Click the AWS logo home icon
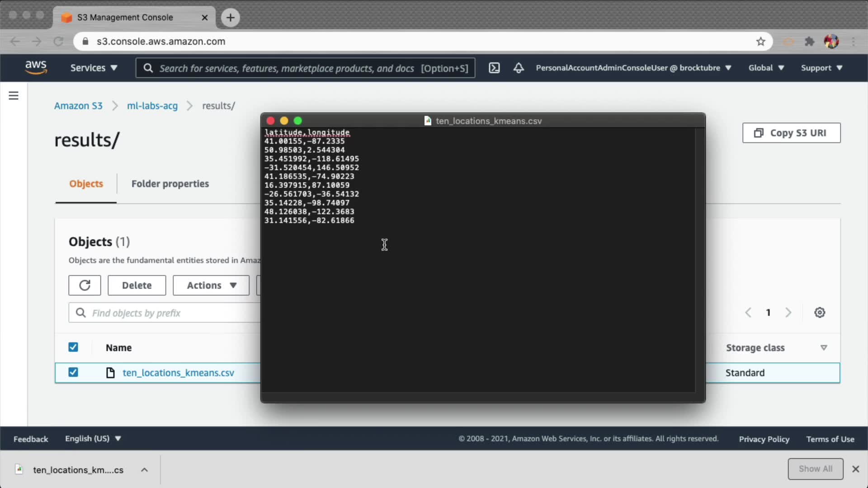This screenshot has width=868, height=488. (36, 68)
